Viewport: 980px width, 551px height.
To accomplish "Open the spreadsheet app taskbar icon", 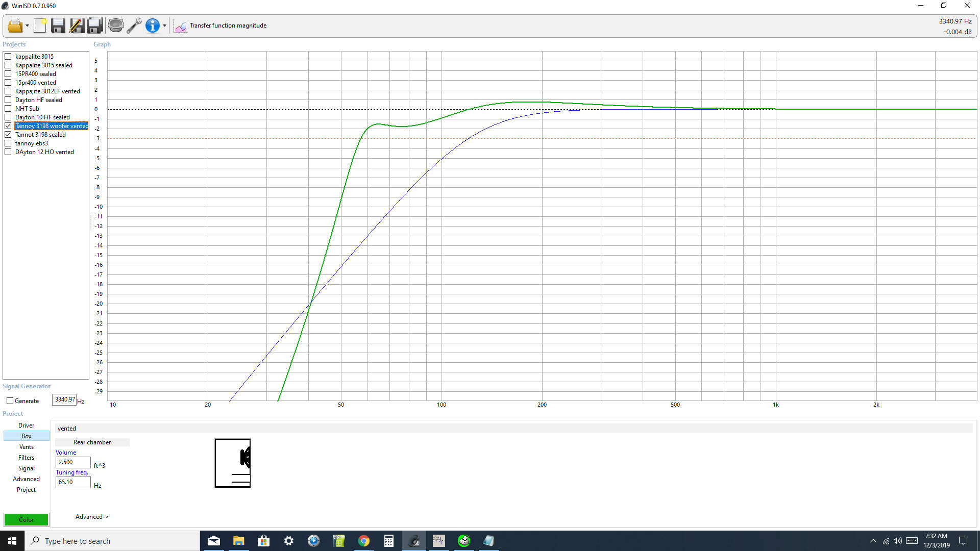I will 339,541.
